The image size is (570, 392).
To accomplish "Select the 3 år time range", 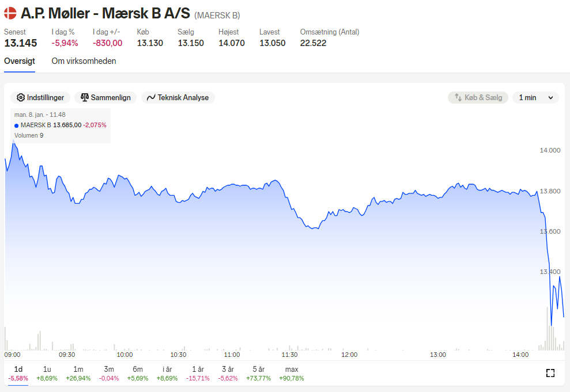I will (228, 374).
